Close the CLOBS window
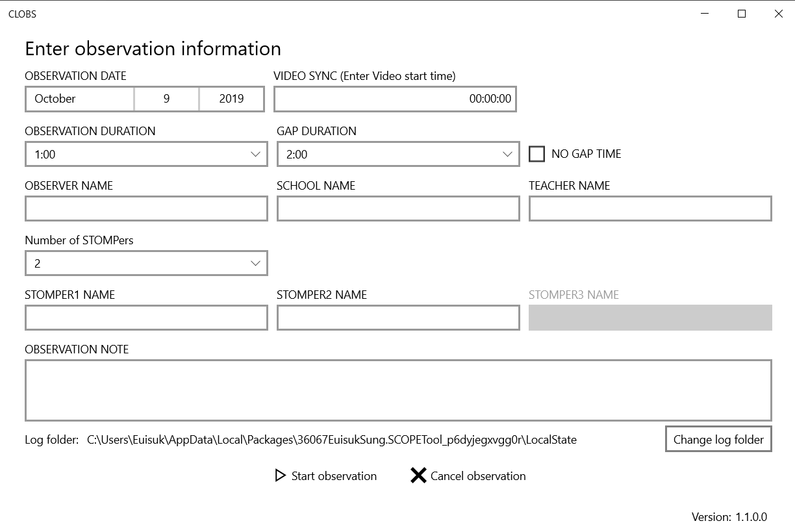 click(778, 14)
